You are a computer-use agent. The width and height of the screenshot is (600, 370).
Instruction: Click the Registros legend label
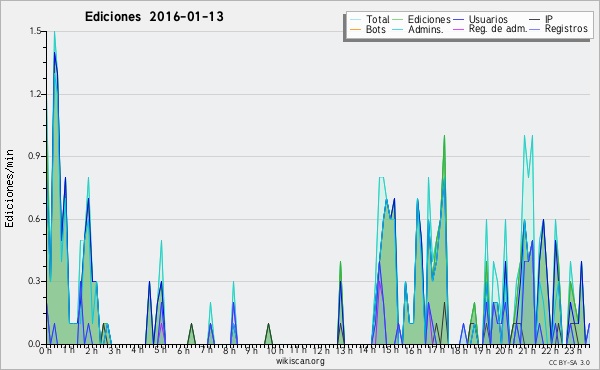(566, 29)
